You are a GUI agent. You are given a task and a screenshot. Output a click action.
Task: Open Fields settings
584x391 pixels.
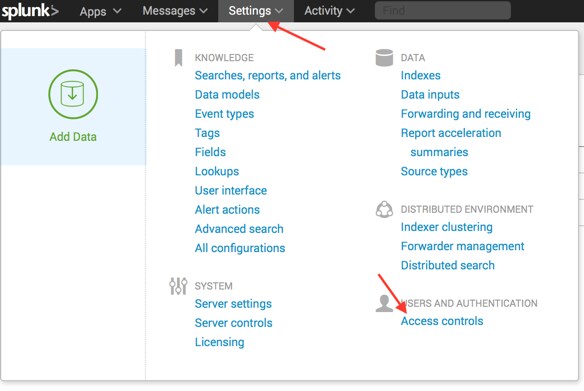coord(210,152)
